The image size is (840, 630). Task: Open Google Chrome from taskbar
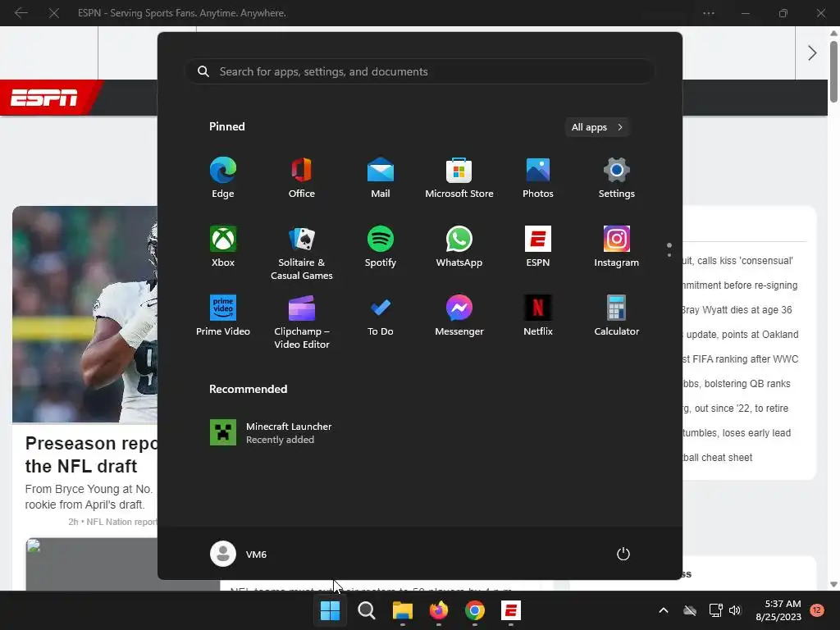pos(475,610)
